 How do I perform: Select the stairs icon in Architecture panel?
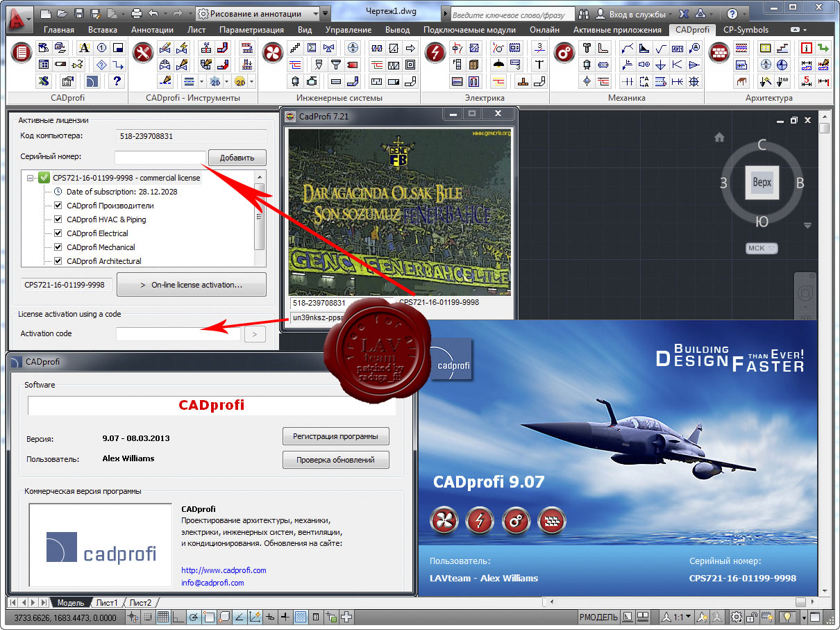click(782, 48)
